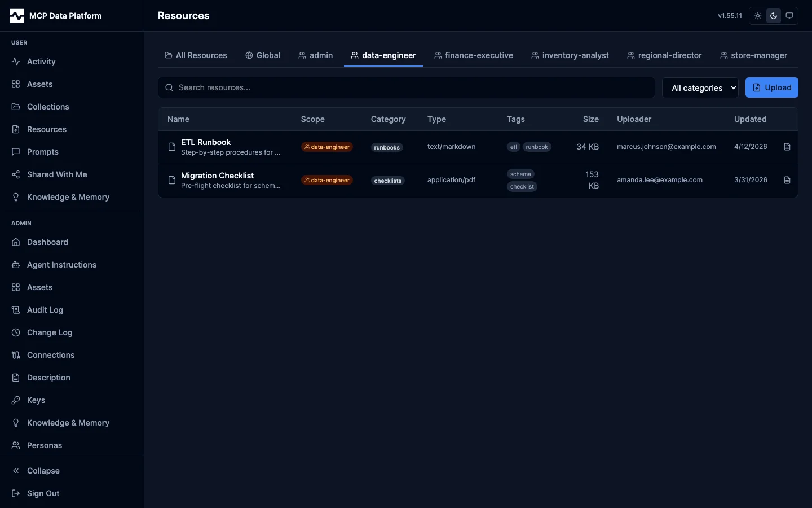Image resolution: width=812 pixels, height=508 pixels.
Task: Click the Keys icon in the admin section
Action: (x=16, y=400)
